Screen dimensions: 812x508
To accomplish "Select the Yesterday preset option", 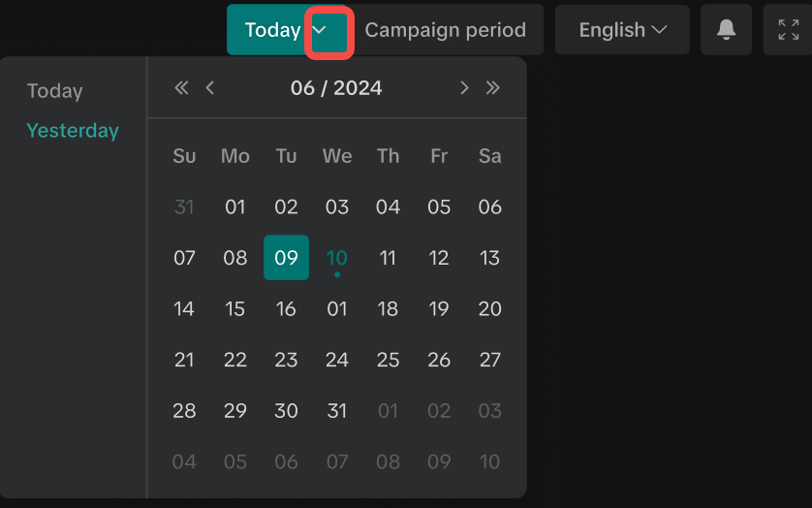I will 73,131.
